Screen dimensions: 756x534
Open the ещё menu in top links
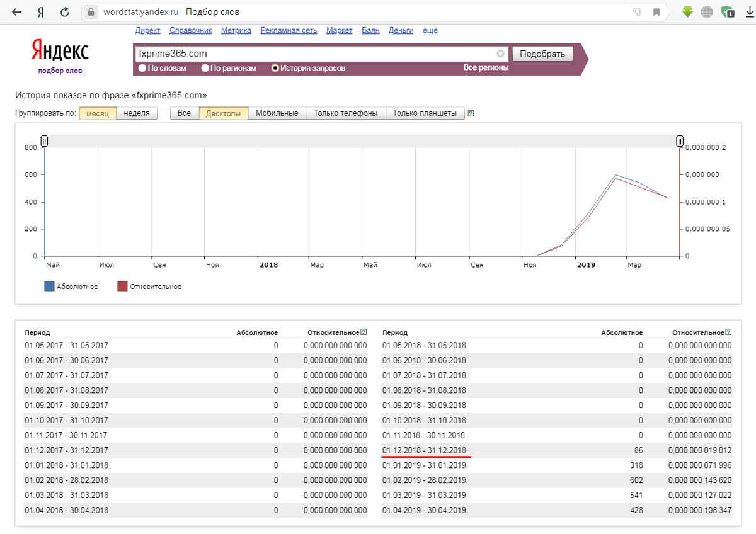pyautogui.click(x=430, y=30)
